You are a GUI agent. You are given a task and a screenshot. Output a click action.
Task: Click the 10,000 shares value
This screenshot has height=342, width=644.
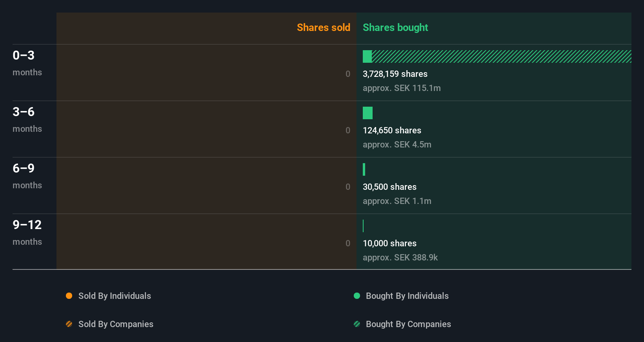[389, 243]
